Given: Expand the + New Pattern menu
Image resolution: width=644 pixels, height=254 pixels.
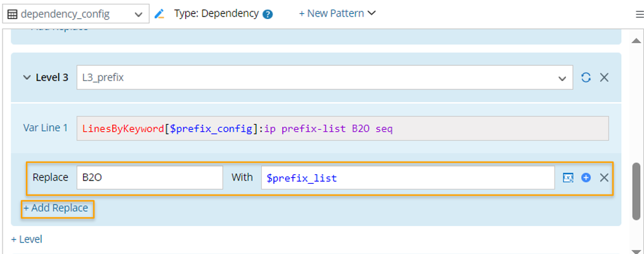Looking at the screenshot, I should click(x=337, y=13).
